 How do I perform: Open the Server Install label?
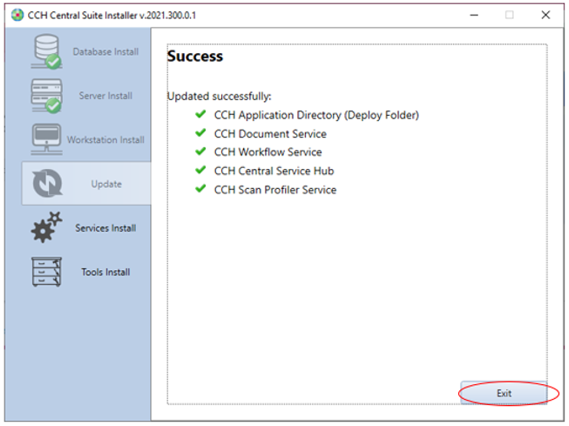point(106,96)
